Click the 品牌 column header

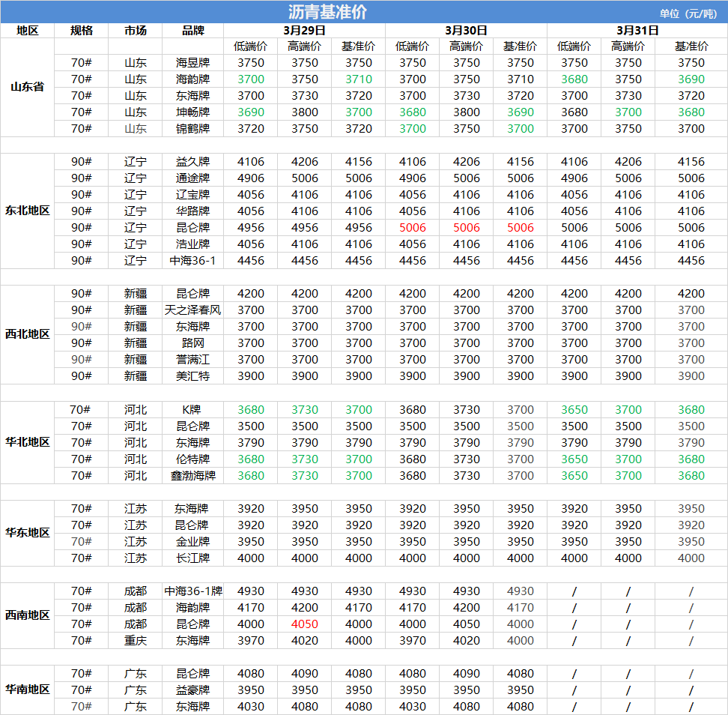coord(192,31)
